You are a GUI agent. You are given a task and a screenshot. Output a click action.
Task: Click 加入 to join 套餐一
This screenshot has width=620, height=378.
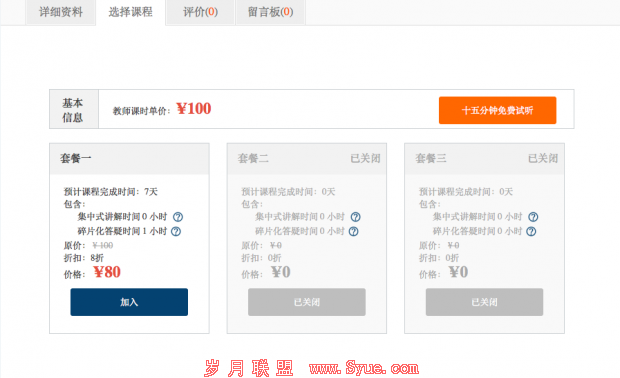129,302
